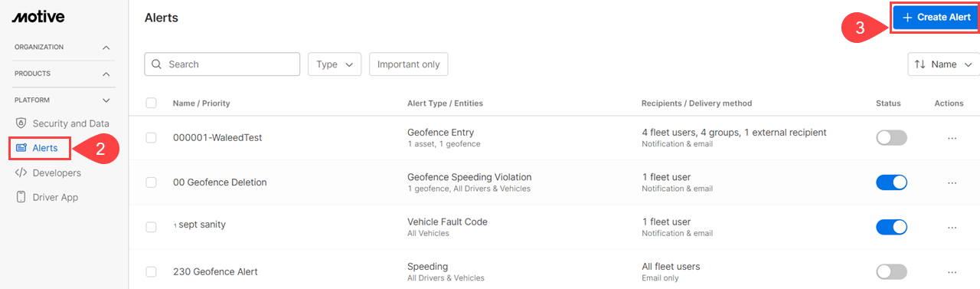Image resolution: width=980 pixels, height=289 pixels.
Task: Open the Type filter dropdown
Action: [335, 64]
